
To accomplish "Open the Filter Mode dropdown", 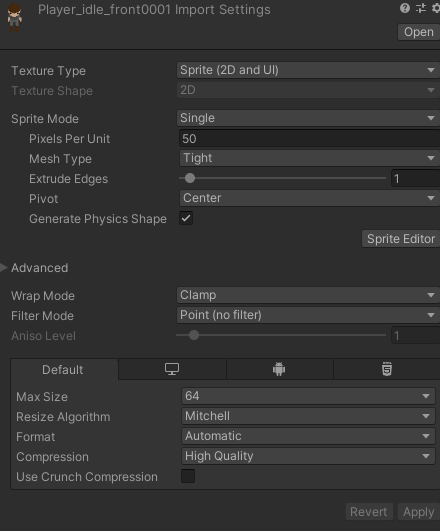I will click(308, 315).
